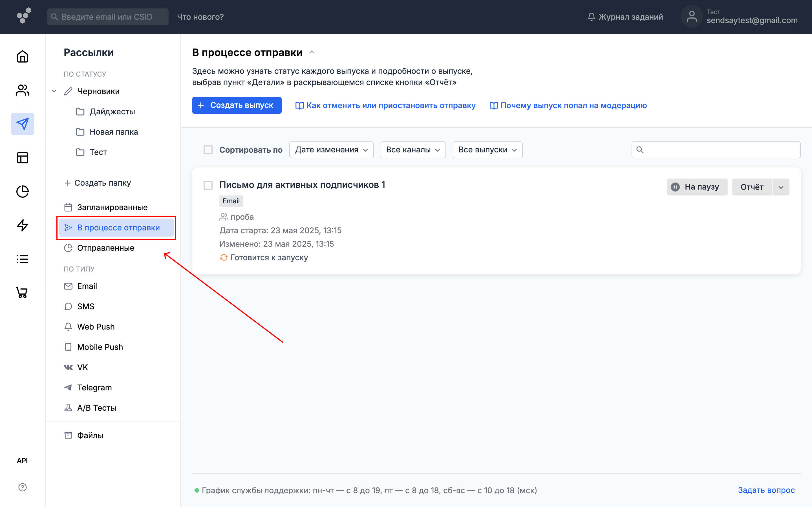This screenshot has width=812, height=507.
Task: Click the templates layout icon
Action: coord(23,158)
